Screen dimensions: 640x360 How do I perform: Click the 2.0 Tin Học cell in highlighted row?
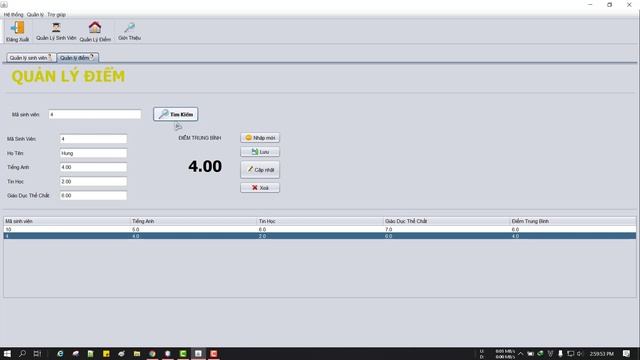coord(320,236)
